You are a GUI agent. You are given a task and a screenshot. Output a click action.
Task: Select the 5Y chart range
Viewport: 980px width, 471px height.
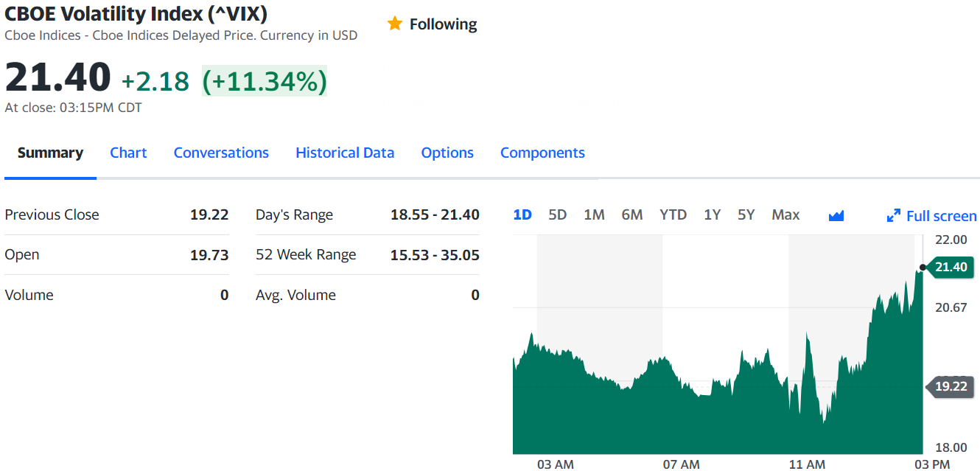746,214
